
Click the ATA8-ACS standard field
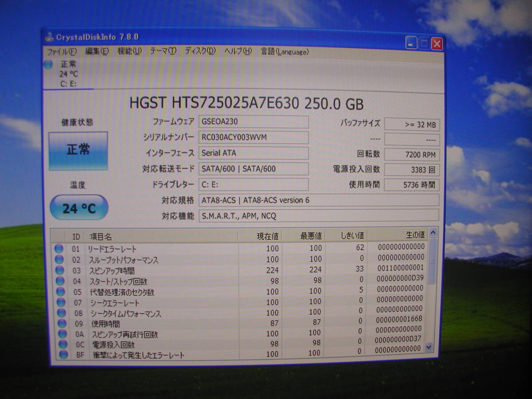pyautogui.click(x=319, y=200)
